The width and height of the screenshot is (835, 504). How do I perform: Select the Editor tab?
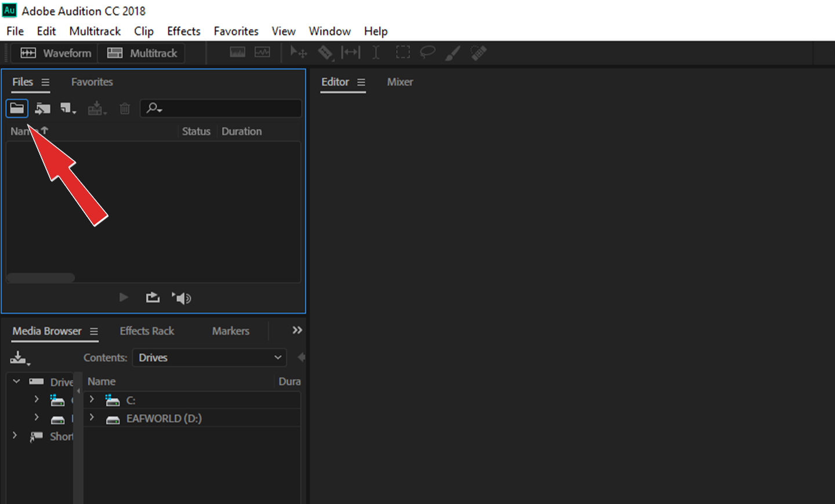point(335,82)
